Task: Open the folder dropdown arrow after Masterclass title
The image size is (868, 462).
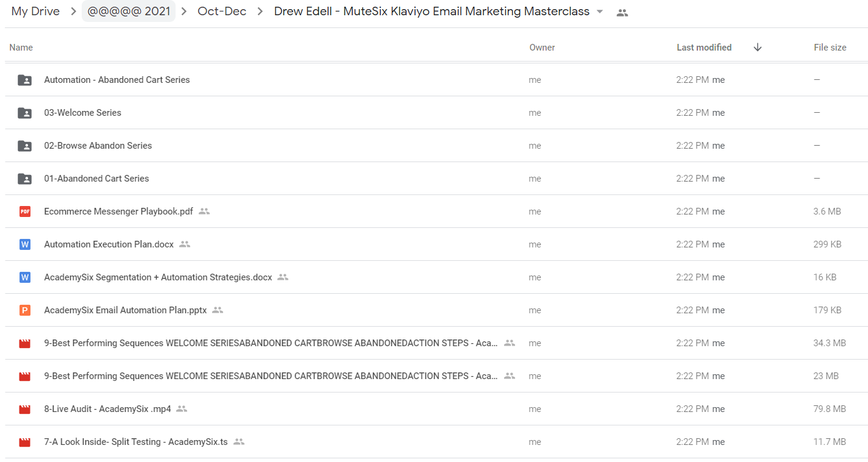Action: coord(600,12)
